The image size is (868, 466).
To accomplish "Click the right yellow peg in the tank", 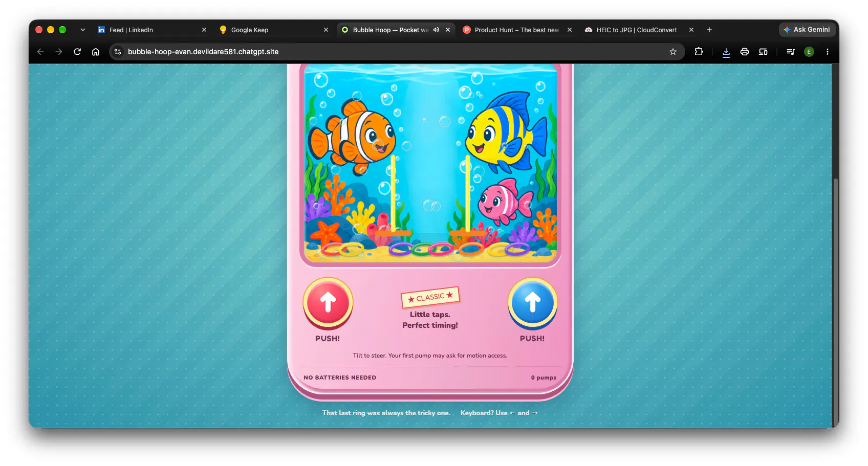I will [x=468, y=195].
